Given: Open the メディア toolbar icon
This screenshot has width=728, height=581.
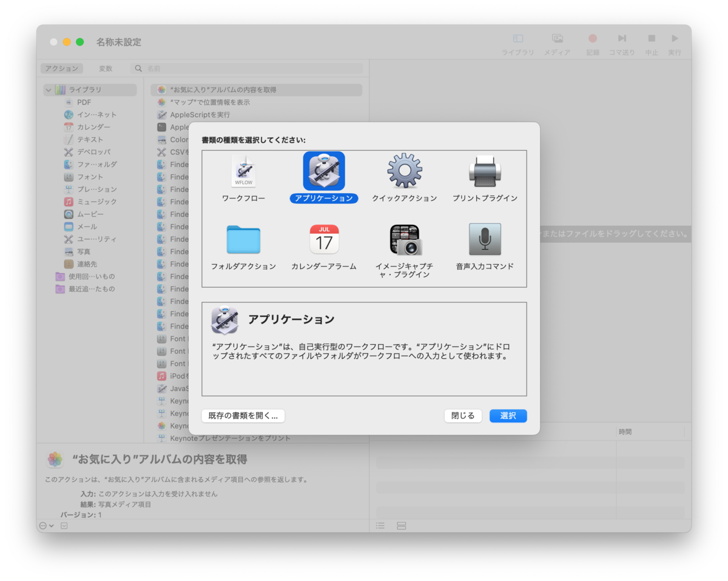Looking at the screenshot, I should click(x=558, y=38).
